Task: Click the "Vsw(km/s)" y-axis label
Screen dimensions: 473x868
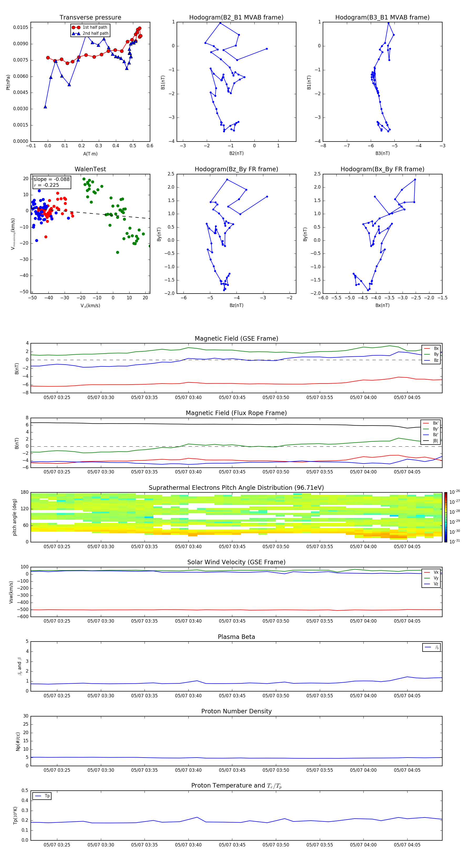Action: pos(11,592)
